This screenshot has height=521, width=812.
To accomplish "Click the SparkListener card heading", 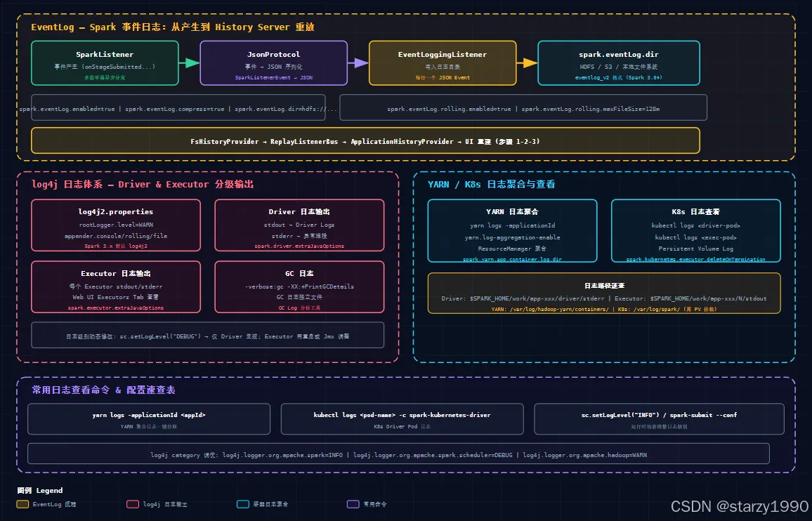I will [x=105, y=54].
